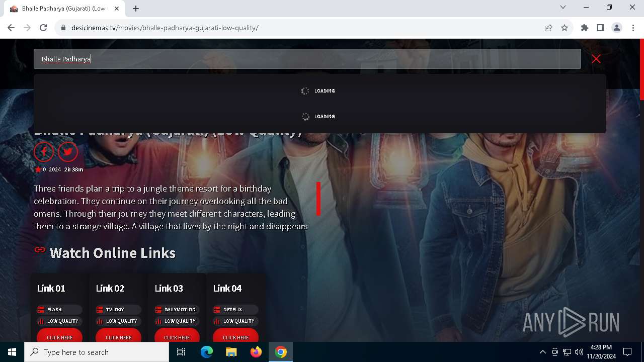
Task: View site lock information icon
Action: point(63,28)
